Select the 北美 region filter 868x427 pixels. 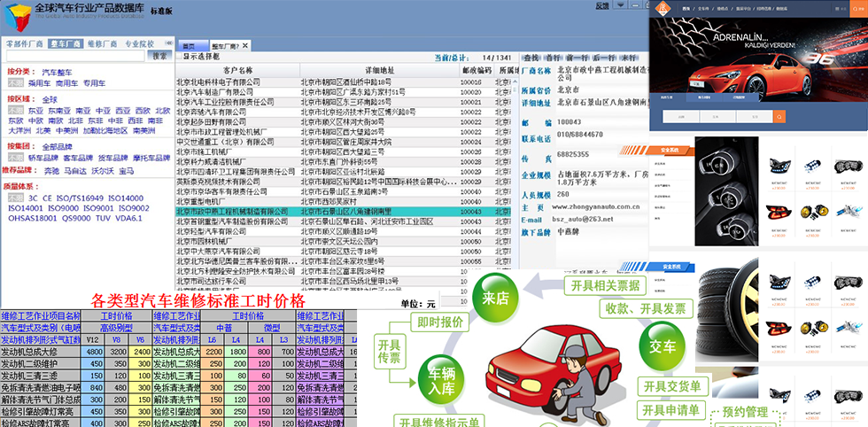click(x=43, y=131)
